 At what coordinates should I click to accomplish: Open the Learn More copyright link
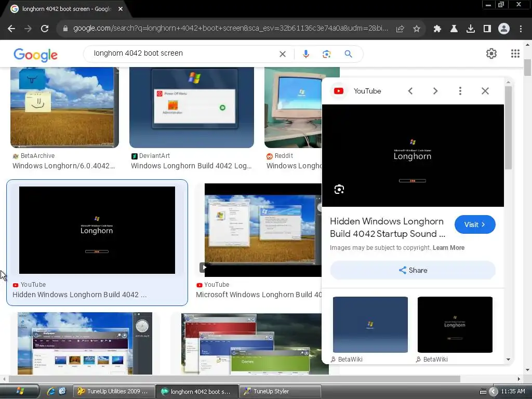click(448, 248)
